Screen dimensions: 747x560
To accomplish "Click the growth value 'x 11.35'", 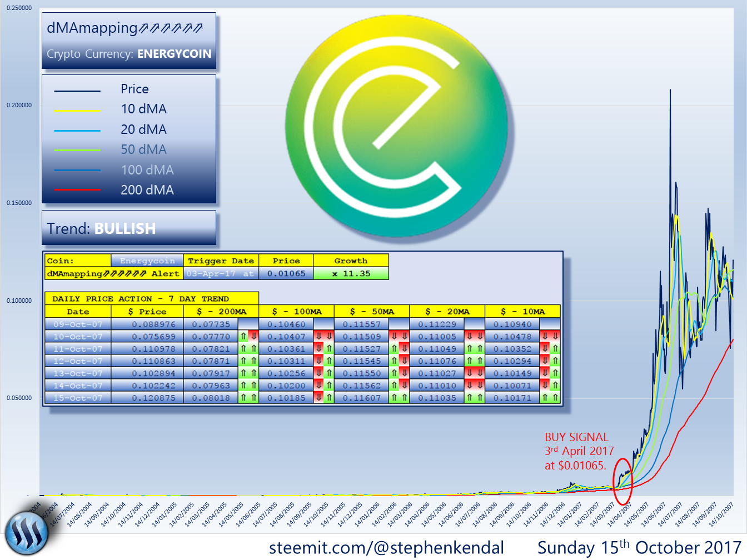I will coord(351,273).
